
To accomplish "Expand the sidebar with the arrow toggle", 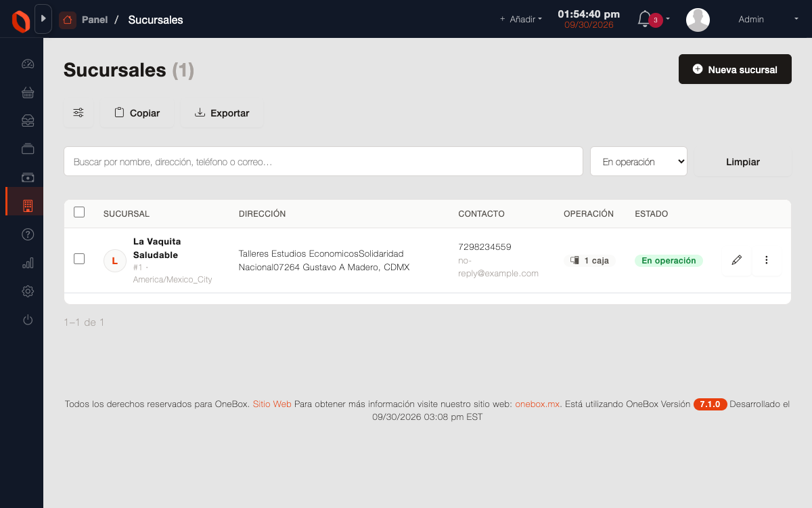I will click(x=43, y=19).
